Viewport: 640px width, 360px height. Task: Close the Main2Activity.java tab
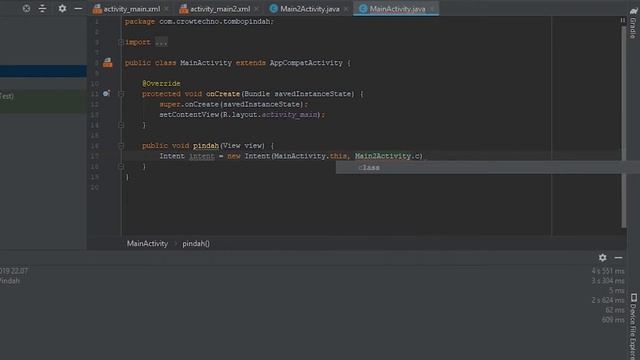tap(346, 9)
